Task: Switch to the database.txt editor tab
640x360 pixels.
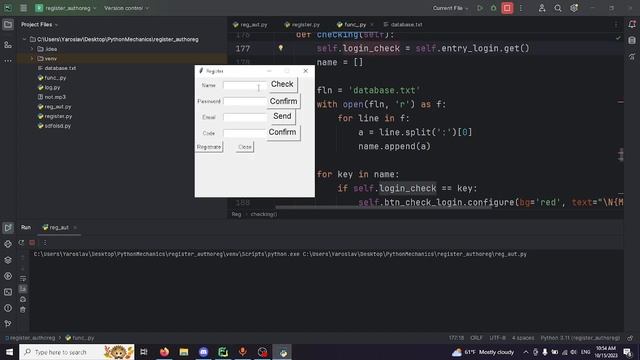Action: point(403,24)
